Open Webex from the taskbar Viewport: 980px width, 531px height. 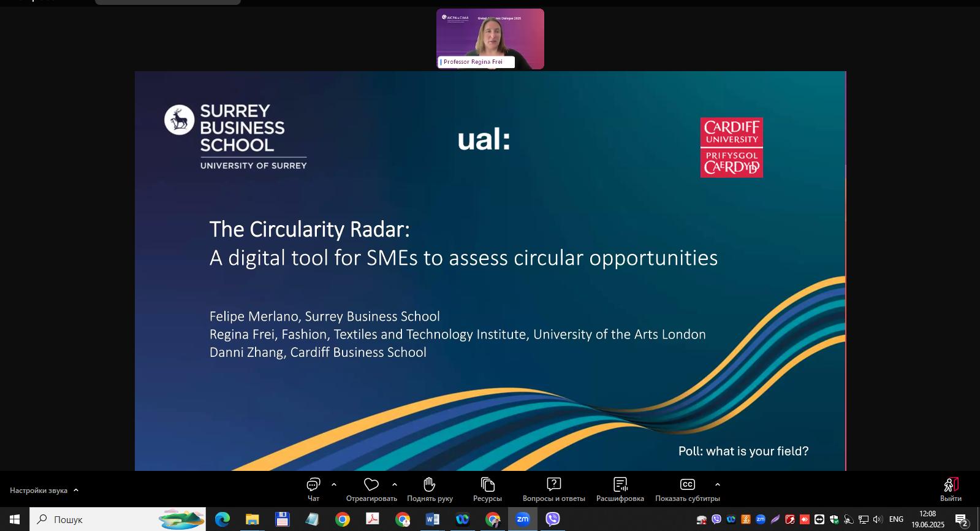click(462, 519)
